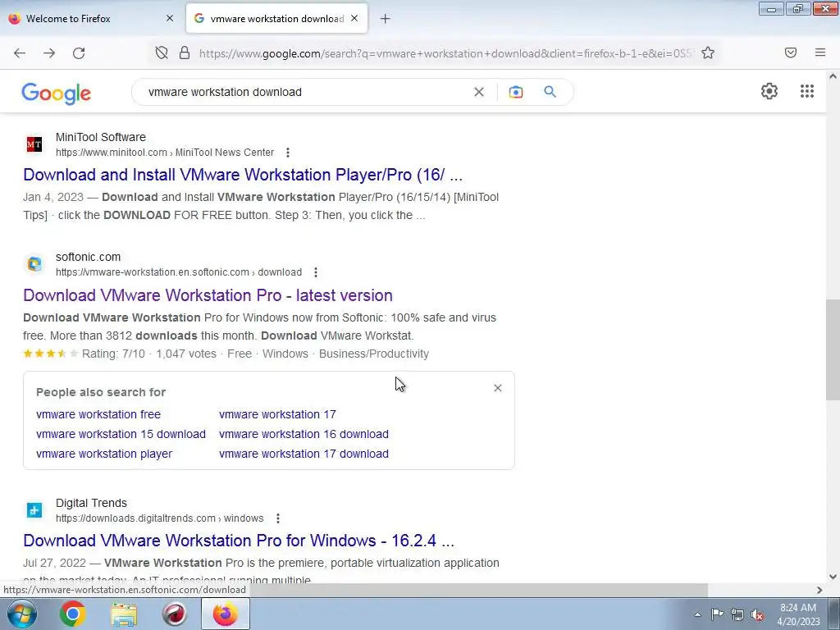Open the Pocket save icon
Image resolution: width=840 pixels, height=630 pixels.
(791, 52)
